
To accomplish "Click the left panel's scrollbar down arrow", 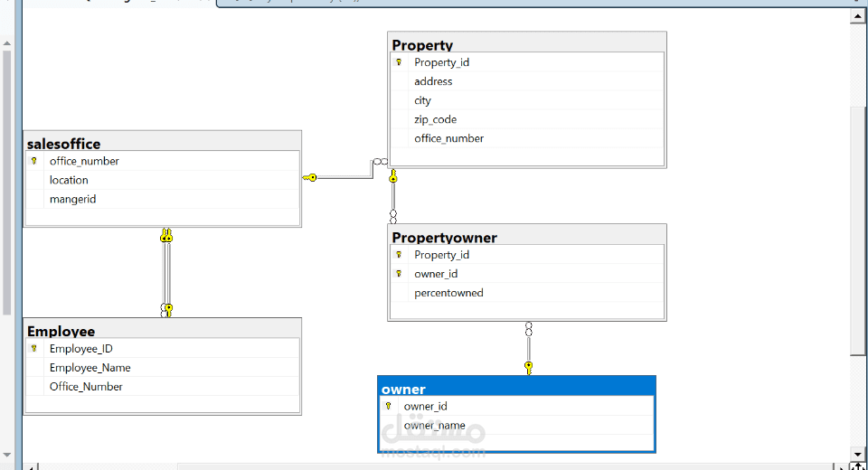I will click(6, 455).
